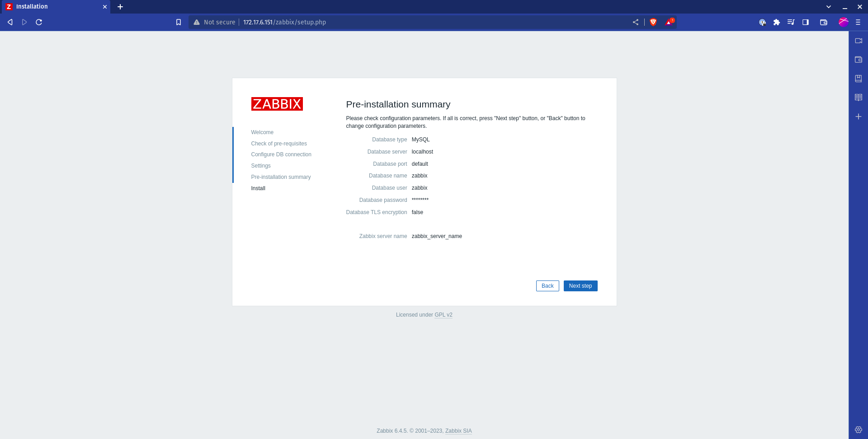The image size is (868, 439).
Task: Select the Install step
Action: pos(258,188)
